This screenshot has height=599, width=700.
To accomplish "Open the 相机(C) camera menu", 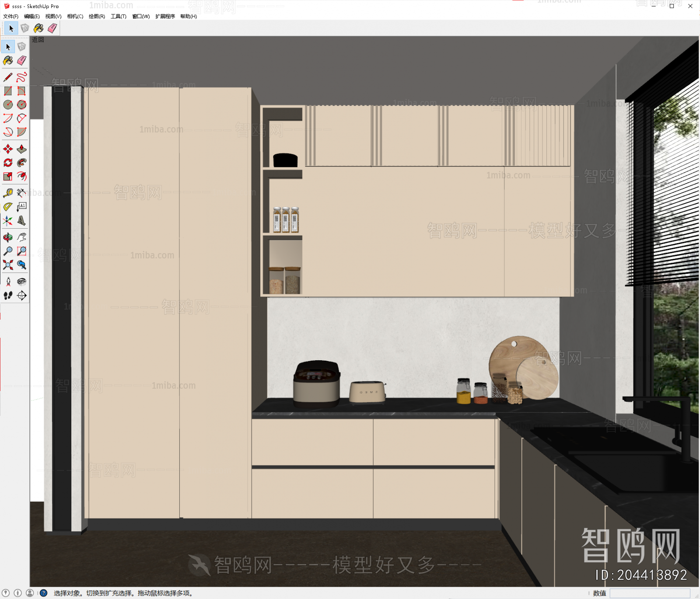I will click(74, 16).
